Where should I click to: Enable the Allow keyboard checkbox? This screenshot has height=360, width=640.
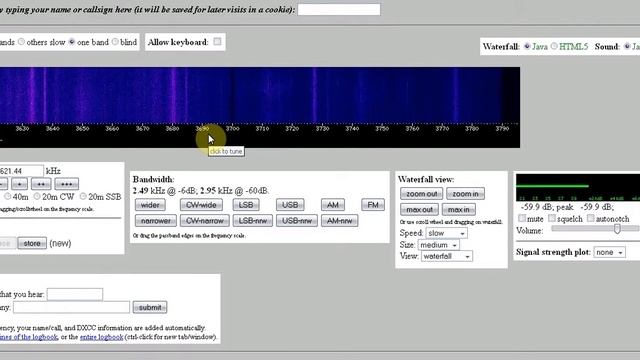(x=217, y=42)
